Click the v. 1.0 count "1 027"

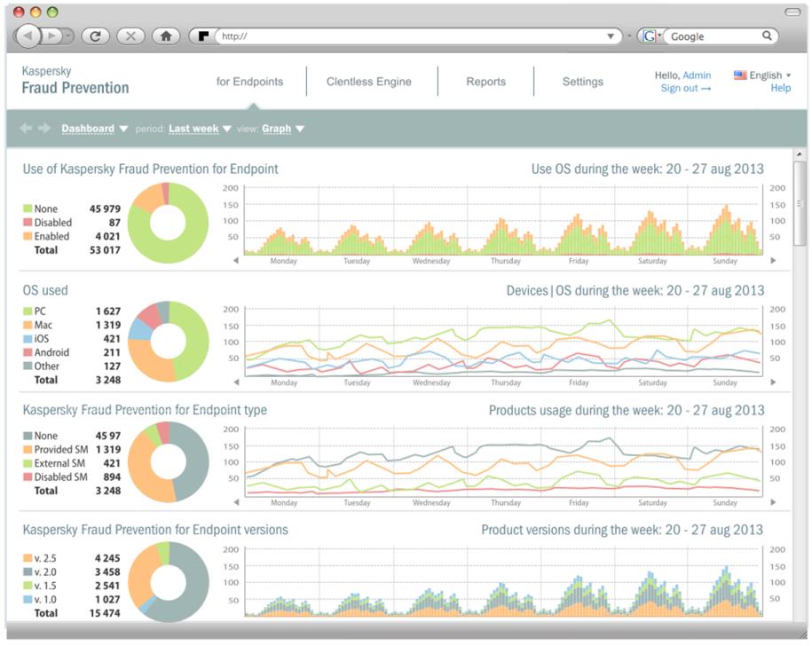[107, 600]
